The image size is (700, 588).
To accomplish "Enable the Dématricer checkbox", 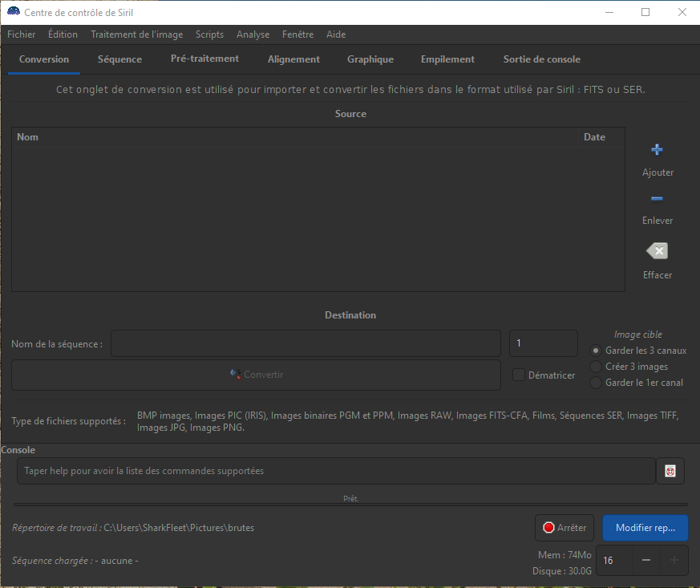I will (519, 375).
